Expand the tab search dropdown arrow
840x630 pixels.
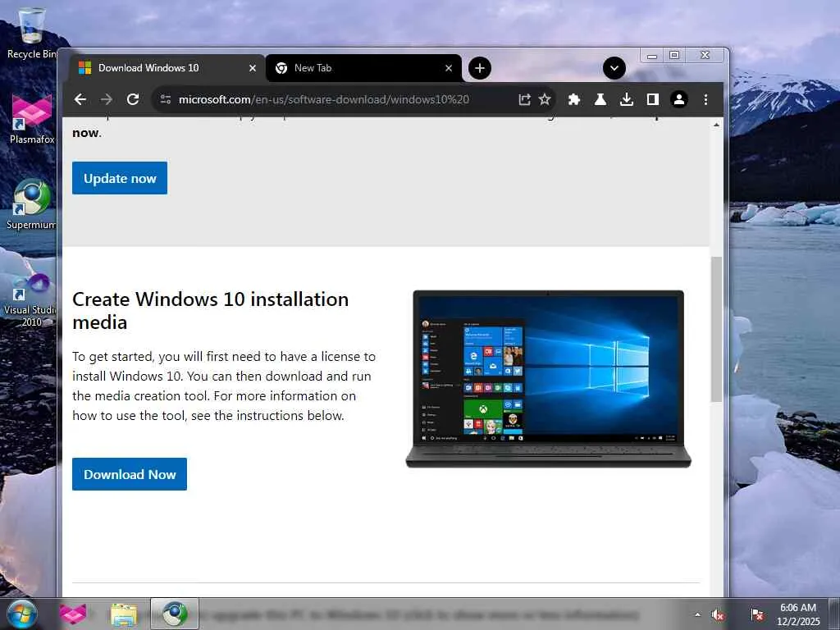(614, 68)
